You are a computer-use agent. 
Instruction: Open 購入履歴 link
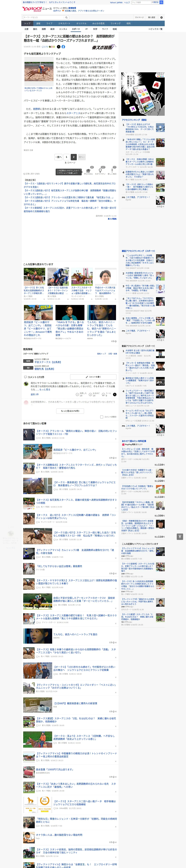pos(152,18)
